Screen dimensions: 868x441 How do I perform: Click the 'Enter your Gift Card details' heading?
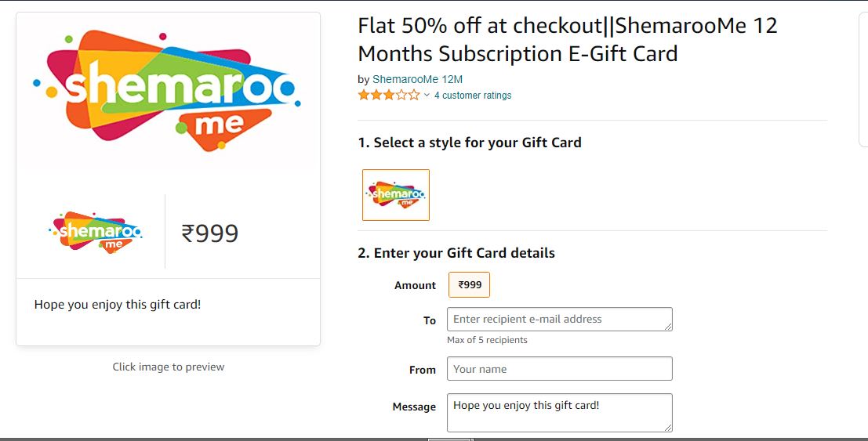pyautogui.click(x=464, y=254)
